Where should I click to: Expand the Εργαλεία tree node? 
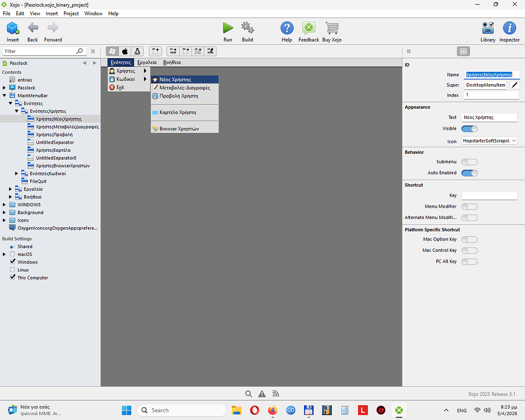coord(10,189)
